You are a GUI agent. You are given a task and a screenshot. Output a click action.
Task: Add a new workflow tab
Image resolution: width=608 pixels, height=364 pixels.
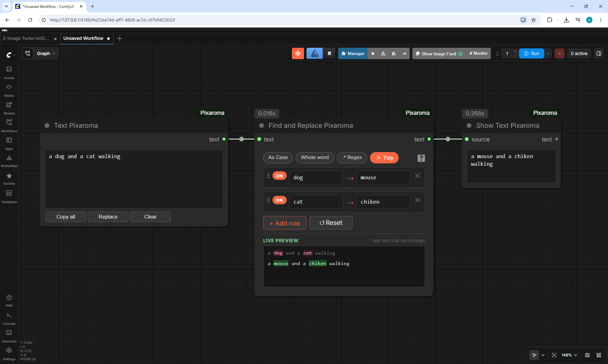119,39
